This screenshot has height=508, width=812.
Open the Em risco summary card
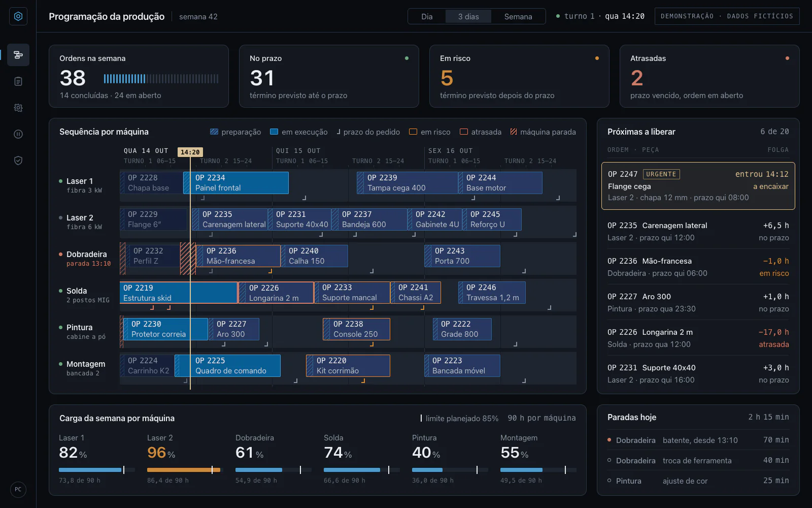(x=519, y=76)
